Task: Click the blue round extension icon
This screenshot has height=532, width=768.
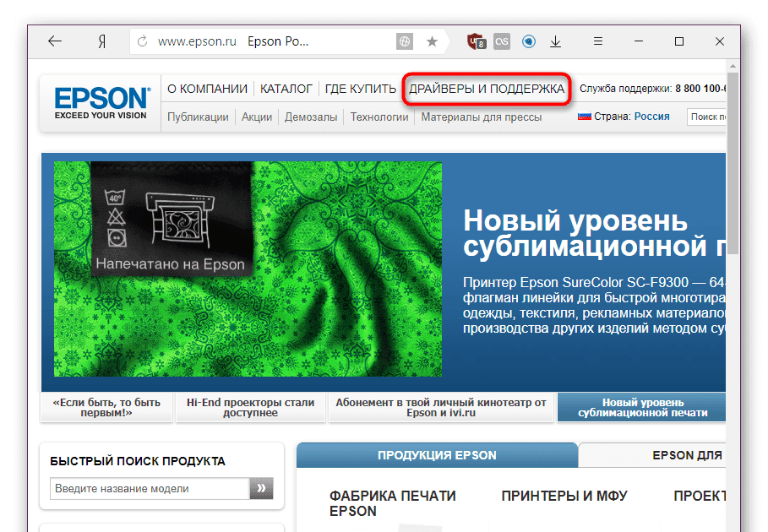Action: (x=529, y=41)
